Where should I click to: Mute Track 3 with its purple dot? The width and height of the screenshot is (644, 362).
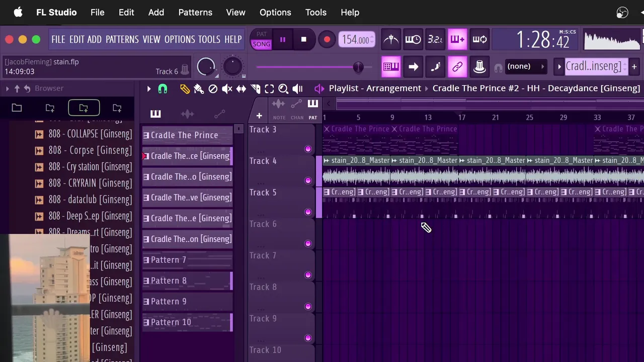(308, 149)
